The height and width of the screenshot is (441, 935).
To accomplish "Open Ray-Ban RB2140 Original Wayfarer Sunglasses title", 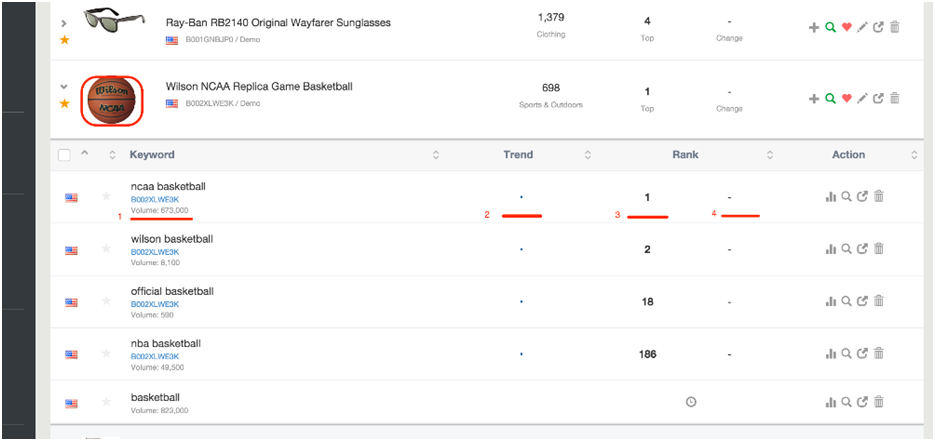I will 278,23.
